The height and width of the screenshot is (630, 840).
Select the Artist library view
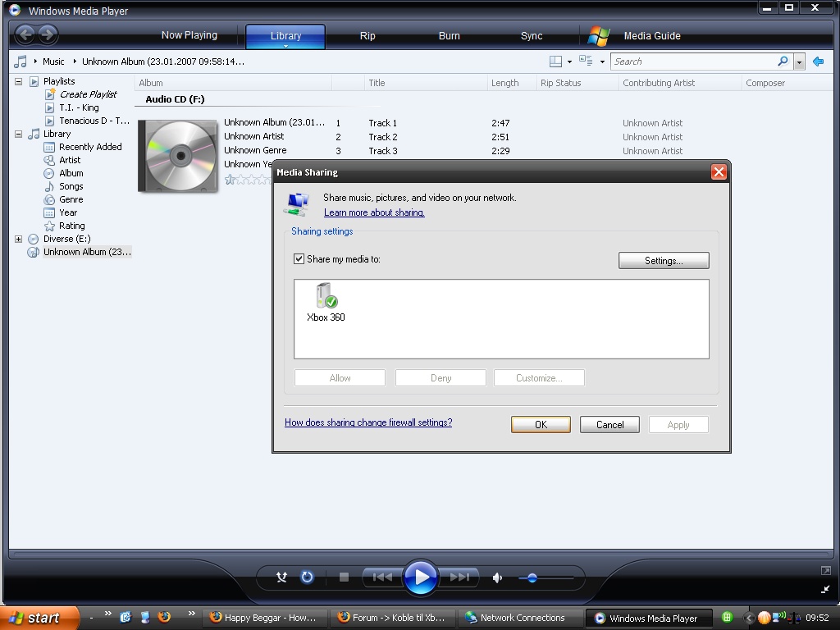70,160
